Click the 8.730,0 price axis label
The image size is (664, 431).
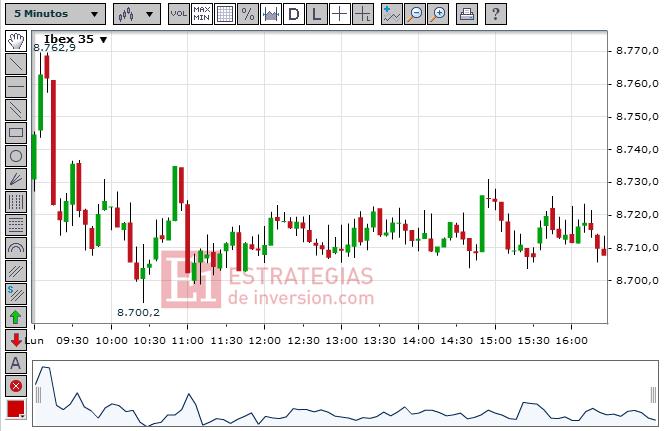(x=638, y=182)
